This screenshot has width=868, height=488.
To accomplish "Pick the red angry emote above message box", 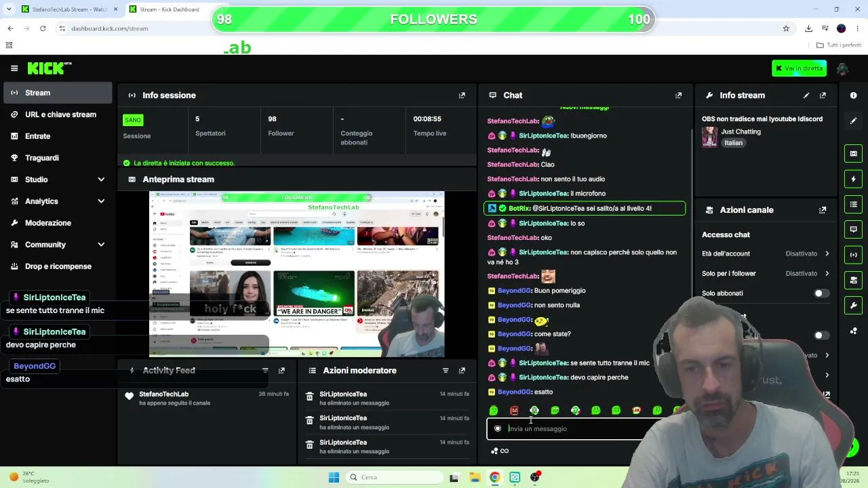I will tap(514, 410).
